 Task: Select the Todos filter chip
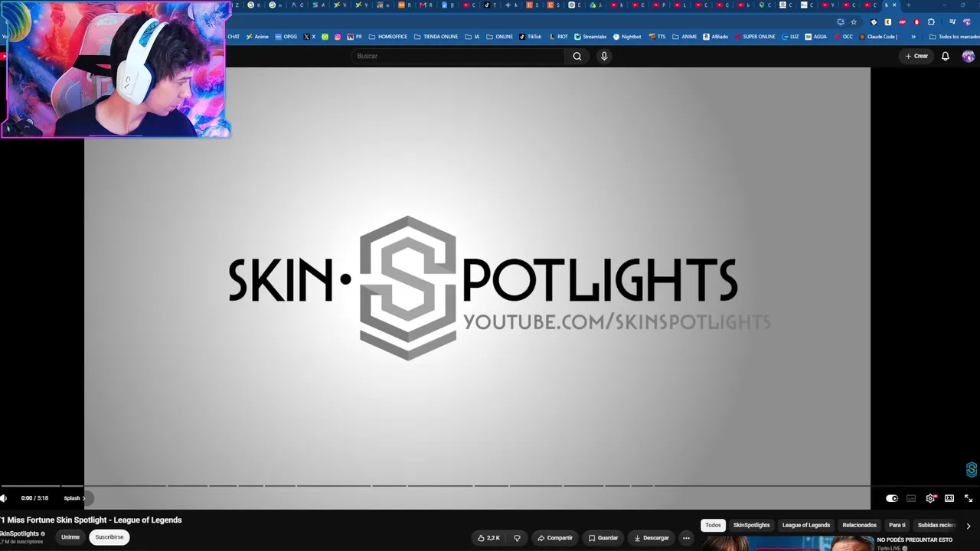[x=713, y=525]
